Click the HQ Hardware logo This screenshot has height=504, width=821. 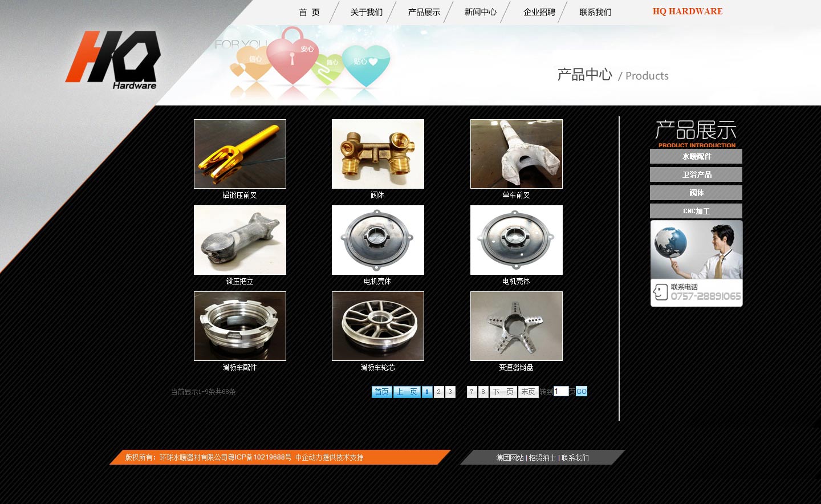[x=114, y=60]
